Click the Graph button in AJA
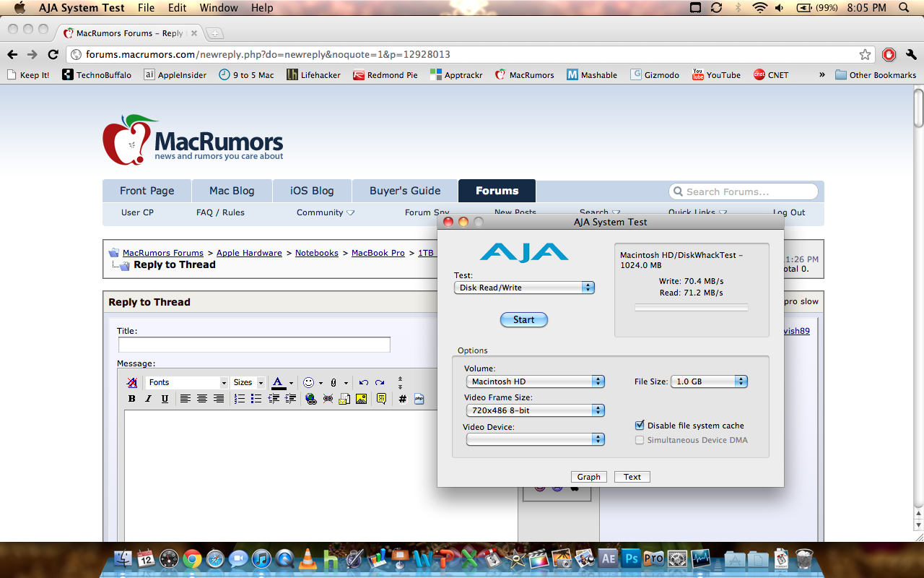The height and width of the screenshot is (578, 924). [x=588, y=477]
